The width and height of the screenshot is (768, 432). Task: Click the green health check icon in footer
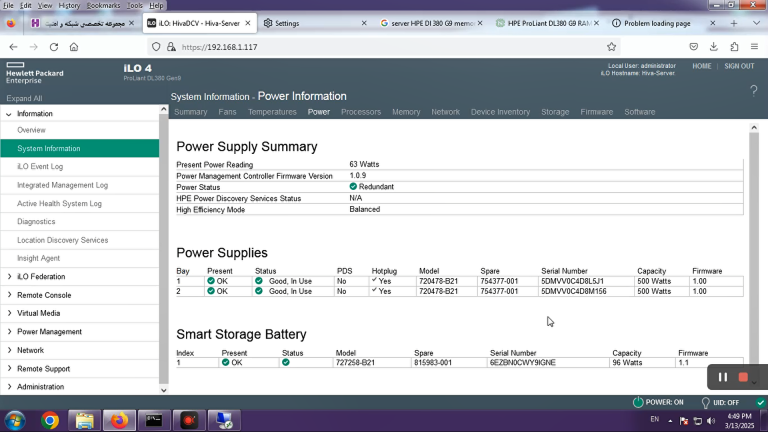click(x=761, y=403)
